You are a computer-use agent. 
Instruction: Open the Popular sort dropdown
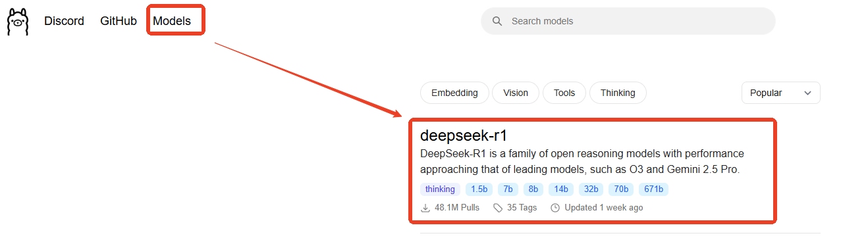click(x=781, y=93)
